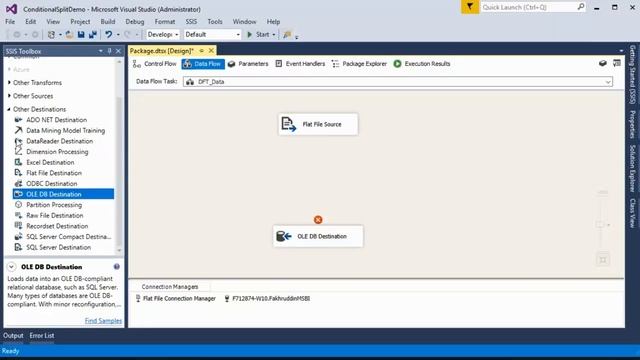Select SQL Server Destination item
The height and width of the screenshot is (360, 640).
point(58,247)
